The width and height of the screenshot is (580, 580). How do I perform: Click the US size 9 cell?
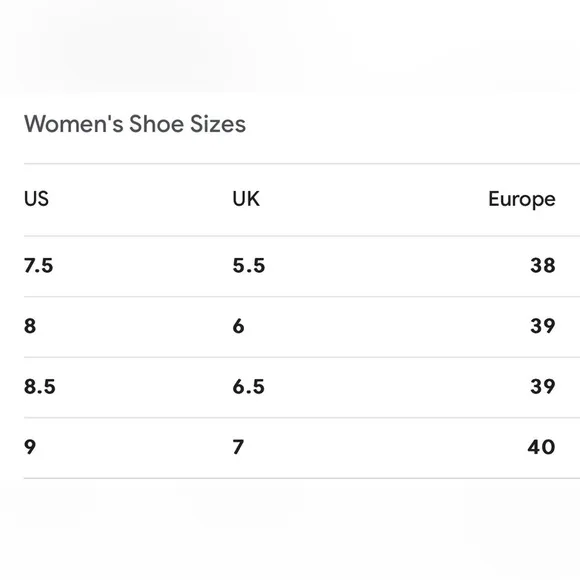30,447
